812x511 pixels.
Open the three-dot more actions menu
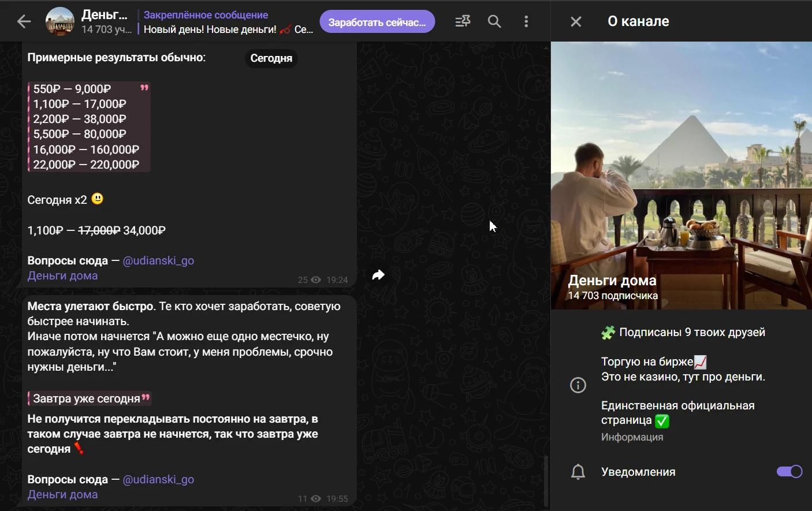click(x=526, y=21)
